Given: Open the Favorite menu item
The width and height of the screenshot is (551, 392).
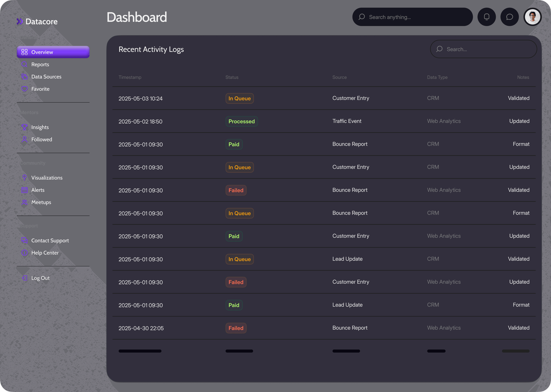Looking at the screenshot, I should 53,89.
